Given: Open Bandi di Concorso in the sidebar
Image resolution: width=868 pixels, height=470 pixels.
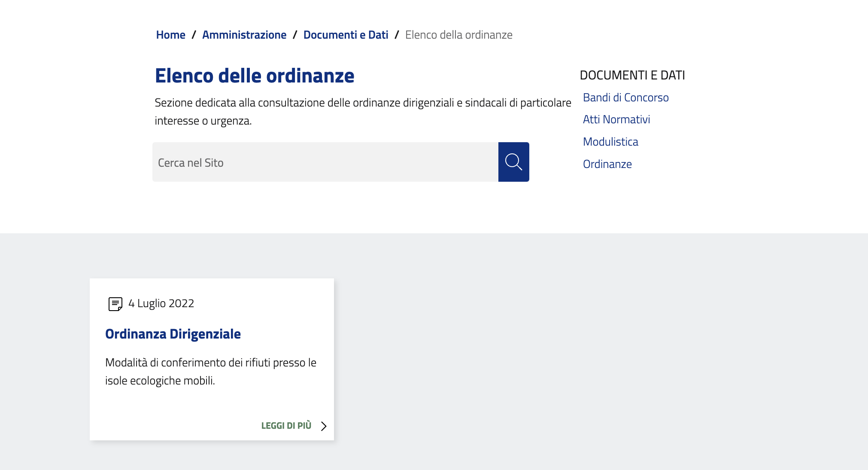Looking at the screenshot, I should pyautogui.click(x=625, y=98).
